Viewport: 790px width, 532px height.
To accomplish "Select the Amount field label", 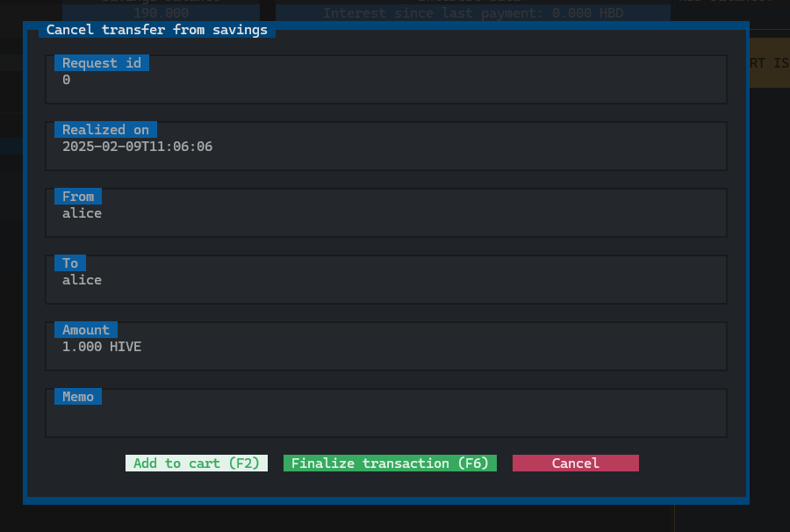I will click(x=86, y=330).
